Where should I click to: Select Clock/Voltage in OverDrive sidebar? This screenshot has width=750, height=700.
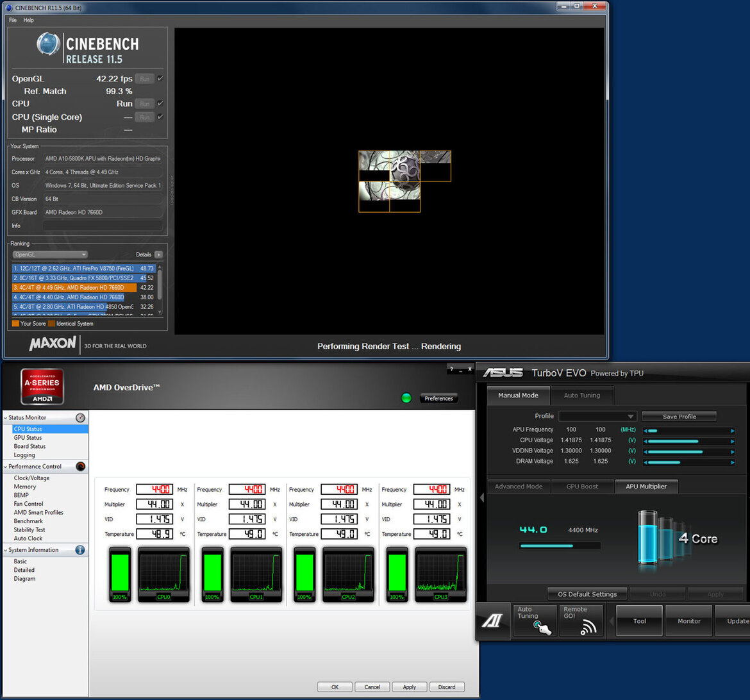[31, 478]
